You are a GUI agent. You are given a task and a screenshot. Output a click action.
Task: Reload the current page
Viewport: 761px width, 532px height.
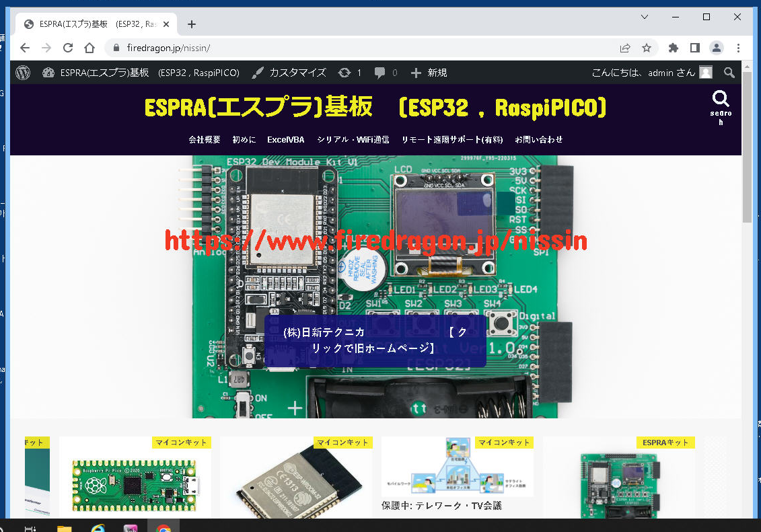pos(68,48)
